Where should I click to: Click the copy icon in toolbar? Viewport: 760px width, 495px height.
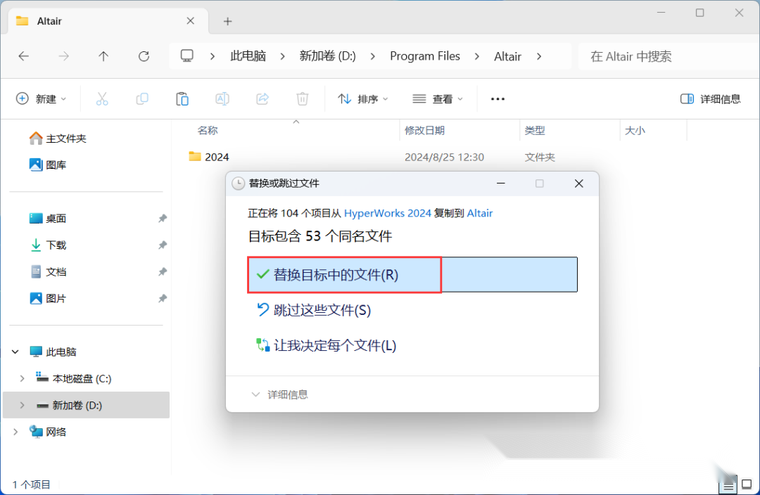142,99
